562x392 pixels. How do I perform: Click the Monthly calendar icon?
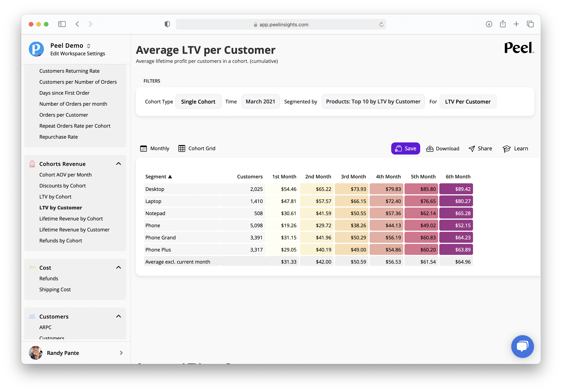click(144, 149)
